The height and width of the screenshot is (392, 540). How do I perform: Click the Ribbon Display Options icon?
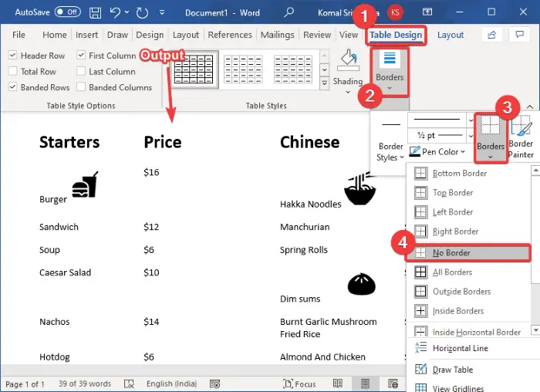[x=427, y=12]
